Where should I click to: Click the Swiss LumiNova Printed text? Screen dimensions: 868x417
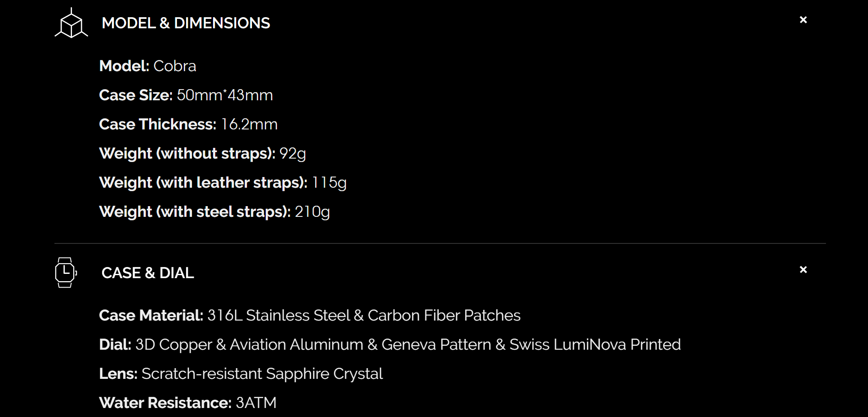[x=595, y=345]
